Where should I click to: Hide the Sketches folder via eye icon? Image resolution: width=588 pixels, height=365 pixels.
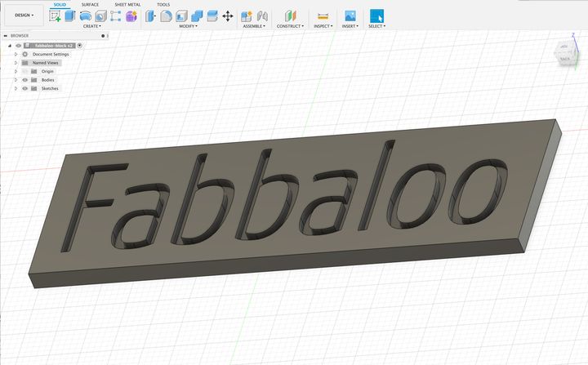(24, 88)
